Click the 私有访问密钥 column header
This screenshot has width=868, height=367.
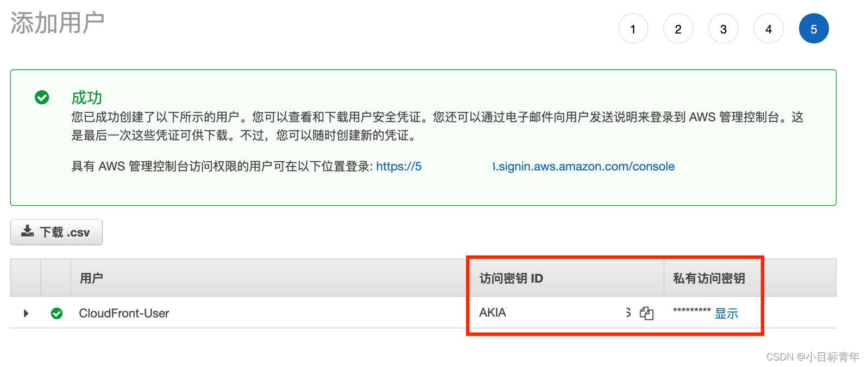707,277
